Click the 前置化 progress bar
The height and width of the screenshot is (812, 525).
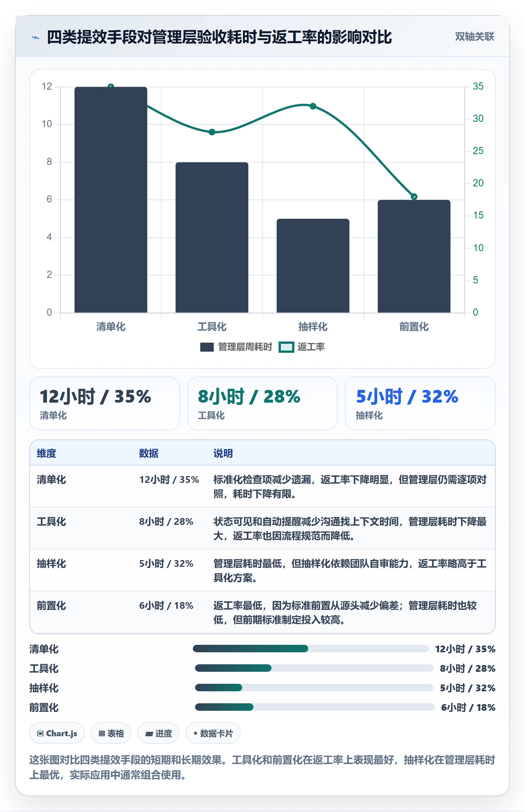point(315,707)
